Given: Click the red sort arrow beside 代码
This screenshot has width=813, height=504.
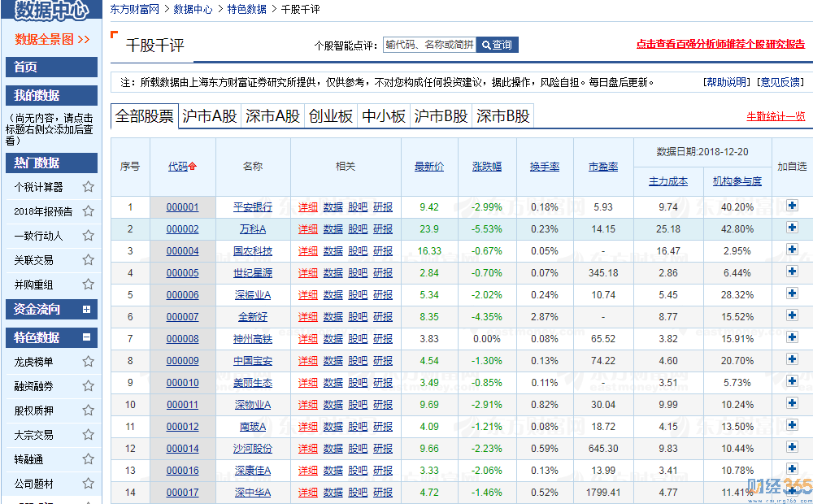Looking at the screenshot, I should (x=193, y=167).
